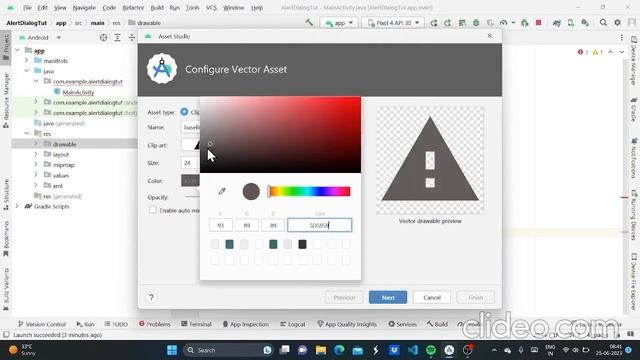Open IDE settings gear icon
Viewport: 640px width, 360px height.
(x=617, y=23)
